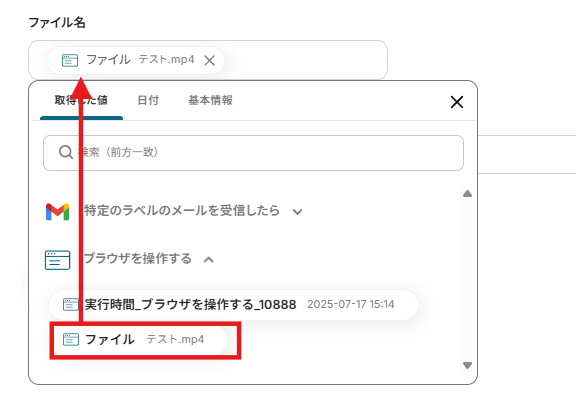The width and height of the screenshot is (576, 394).
Task: Click the icon beside 実行時間_ブラウザを操作する_10888
Action: tap(71, 304)
